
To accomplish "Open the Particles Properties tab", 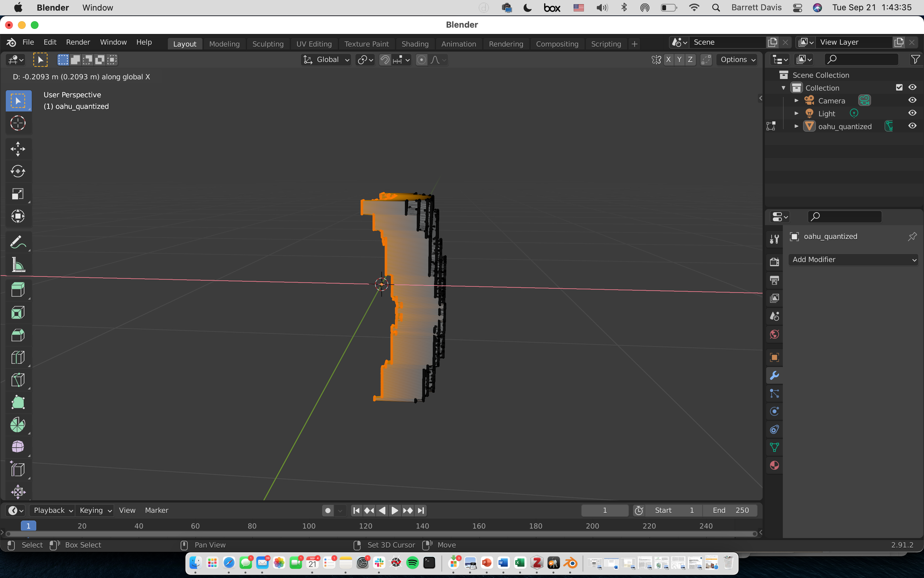I will [774, 393].
